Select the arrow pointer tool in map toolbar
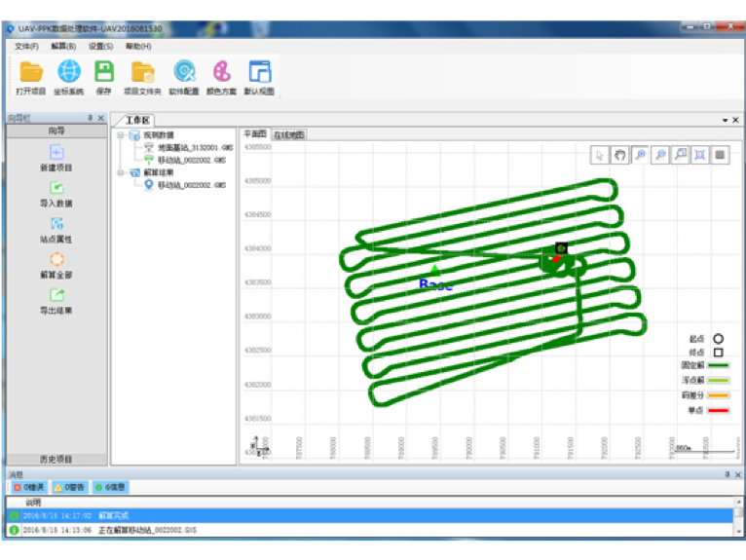Viewport: 746px width, 560px height. 600,155
